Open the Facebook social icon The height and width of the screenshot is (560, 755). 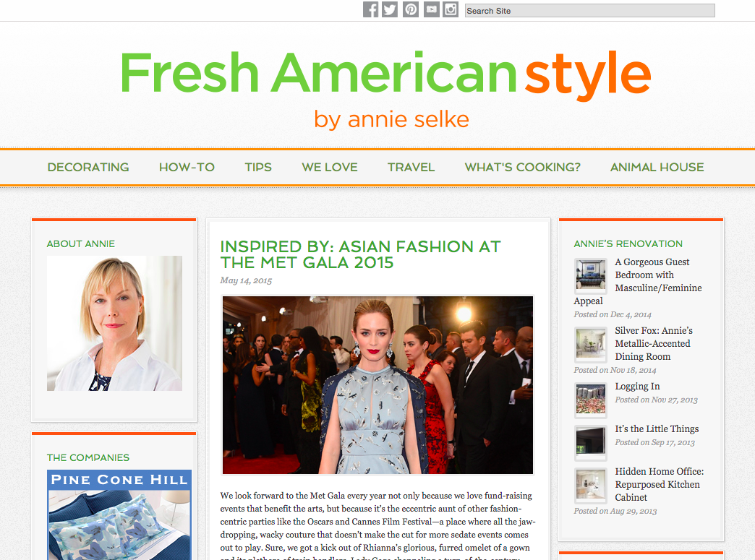point(370,9)
